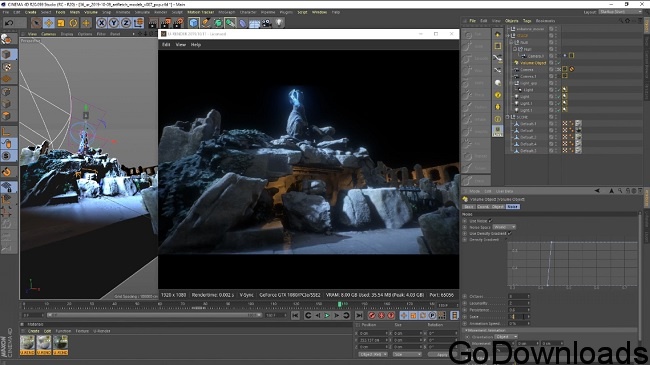Screen dimensions: 650x365
Task: Open Edit Render Settings icon
Action: coord(178,23)
